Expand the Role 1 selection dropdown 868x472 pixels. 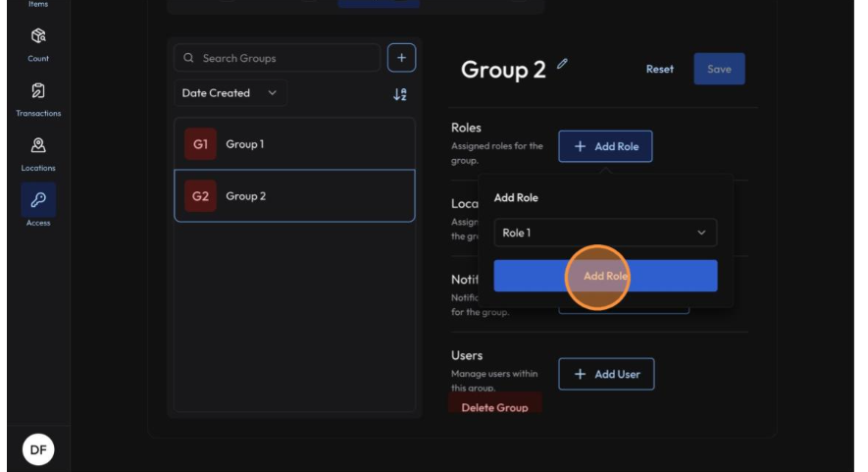[605, 233]
